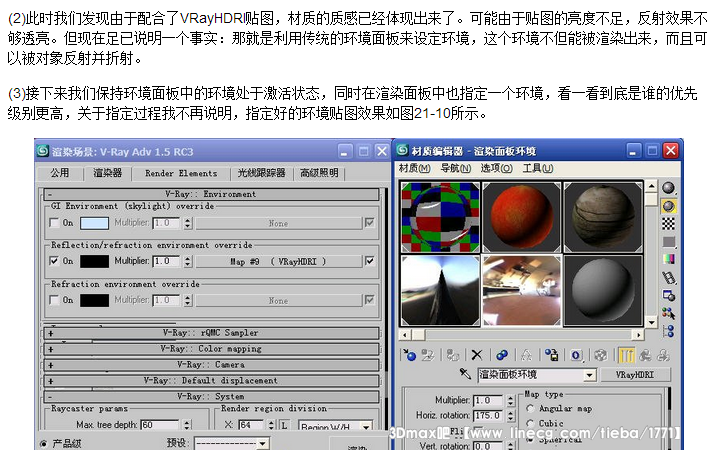
Task: Select the Cubic map type radio button
Action: pyautogui.click(x=530, y=423)
